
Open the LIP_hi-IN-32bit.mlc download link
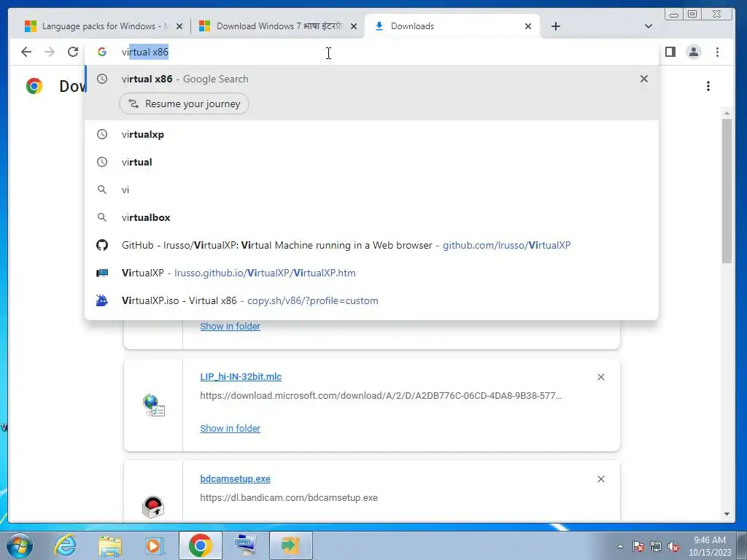(x=241, y=377)
